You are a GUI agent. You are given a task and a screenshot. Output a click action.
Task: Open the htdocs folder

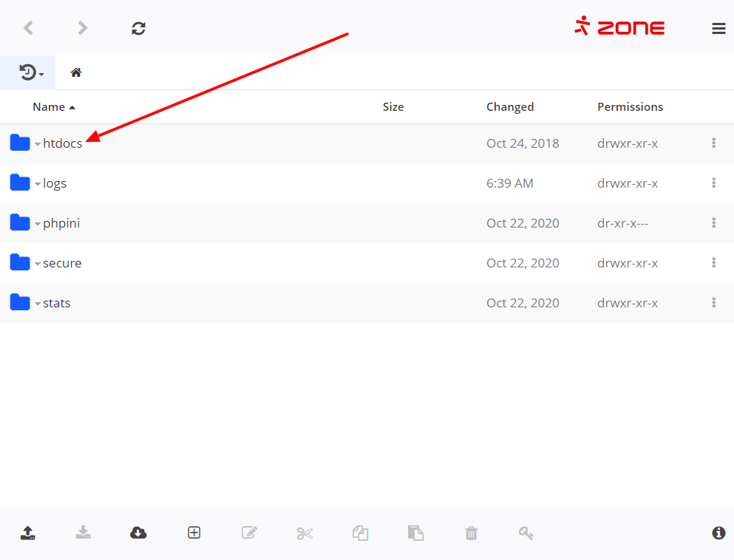pyautogui.click(x=63, y=143)
